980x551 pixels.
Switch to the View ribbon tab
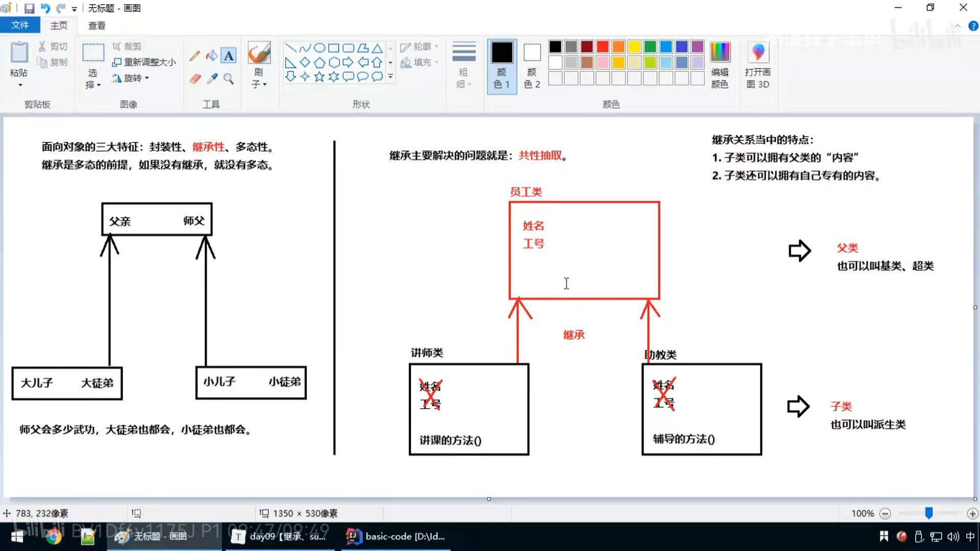[96, 26]
